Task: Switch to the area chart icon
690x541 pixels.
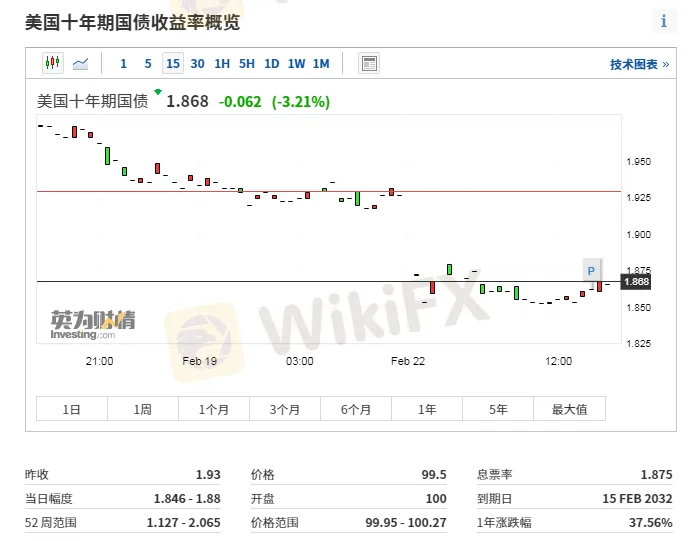Action: (80, 63)
